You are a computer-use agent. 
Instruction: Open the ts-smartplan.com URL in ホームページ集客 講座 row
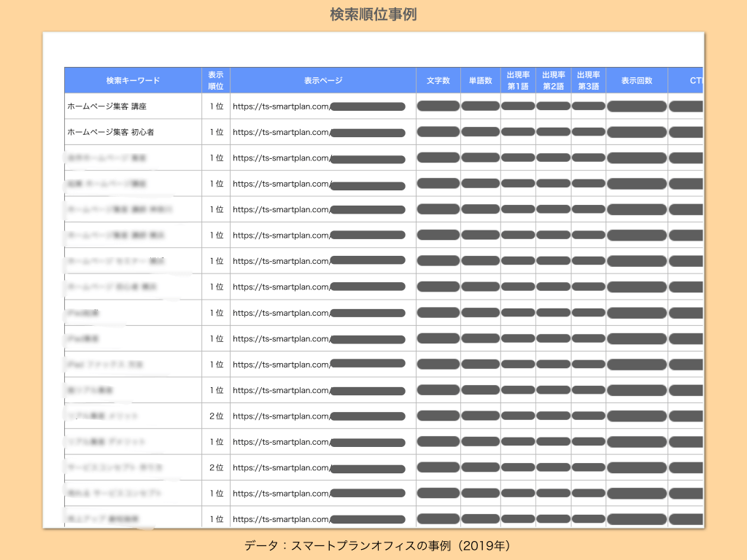pos(281,106)
